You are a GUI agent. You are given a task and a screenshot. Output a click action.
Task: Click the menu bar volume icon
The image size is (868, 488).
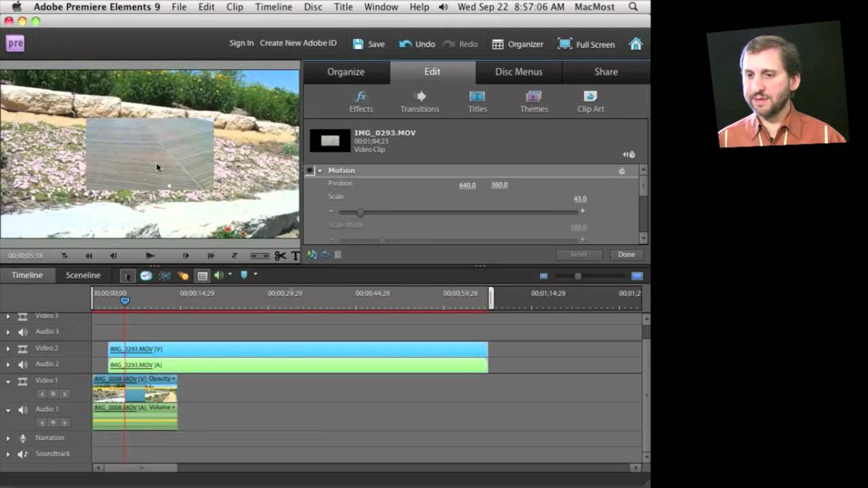click(443, 7)
